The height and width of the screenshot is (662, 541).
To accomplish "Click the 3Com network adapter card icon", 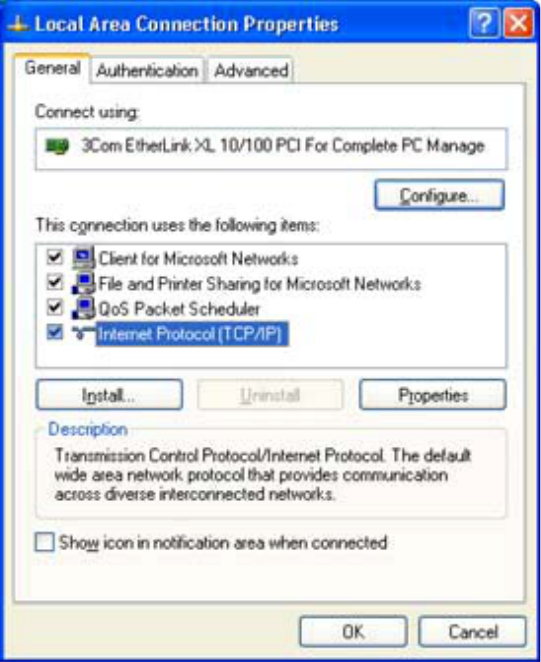I will [57, 147].
